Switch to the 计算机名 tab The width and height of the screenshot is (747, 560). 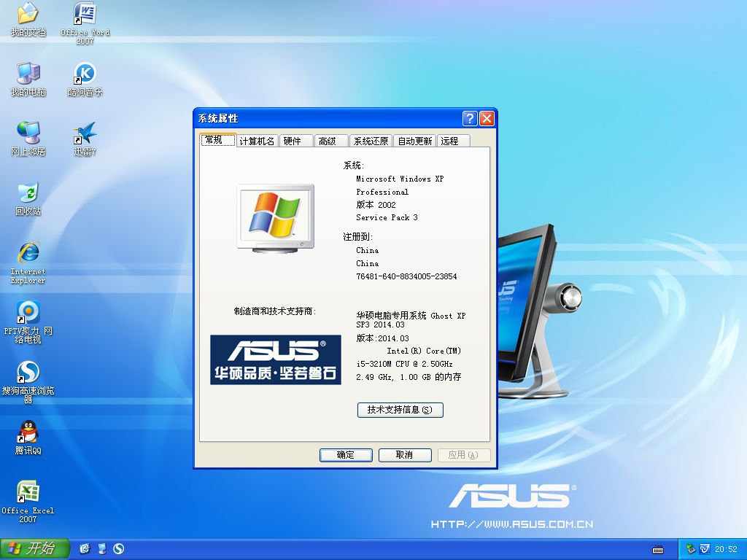click(257, 141)
